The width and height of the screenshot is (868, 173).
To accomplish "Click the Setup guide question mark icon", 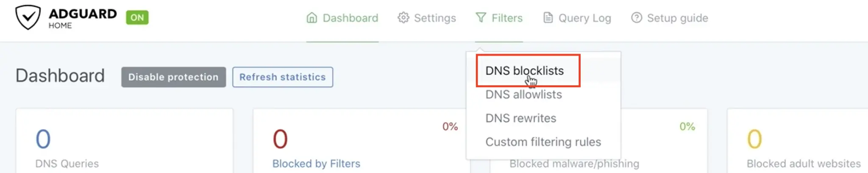I will point(636,18).
